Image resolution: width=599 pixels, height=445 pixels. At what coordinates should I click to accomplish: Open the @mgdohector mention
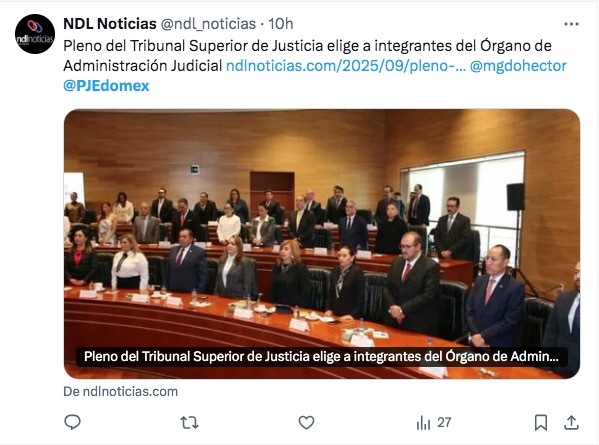tap(518, 66)
